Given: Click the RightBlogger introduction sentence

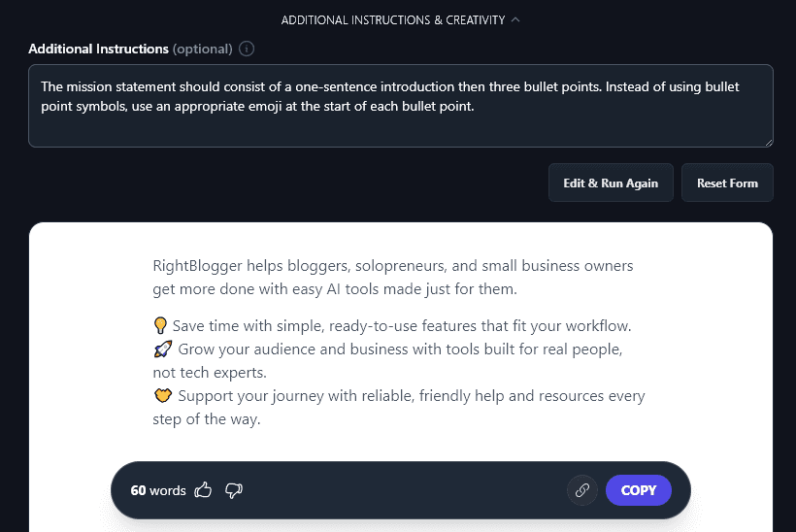Looking at the screenshot, I should point(393,277).
